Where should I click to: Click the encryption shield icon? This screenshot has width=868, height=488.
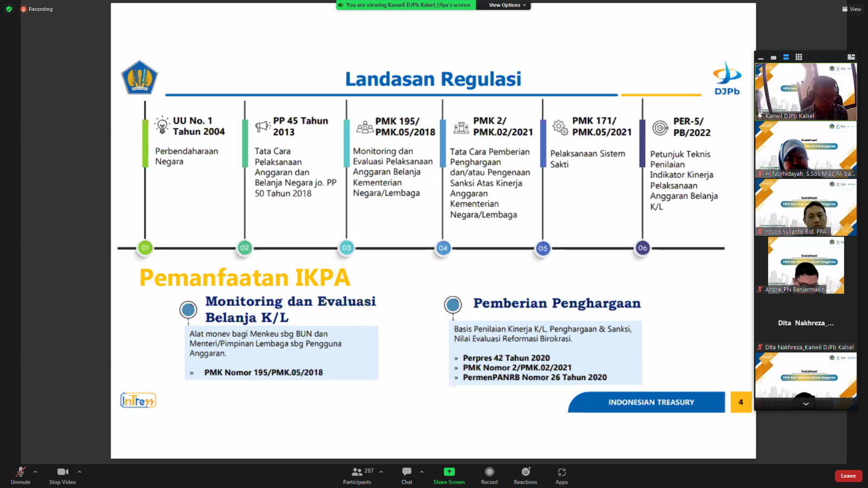9,9
